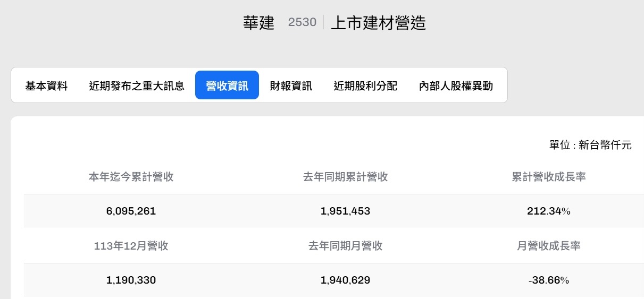Select the 6,095,261 cumulative revenue value

[131, 211]
